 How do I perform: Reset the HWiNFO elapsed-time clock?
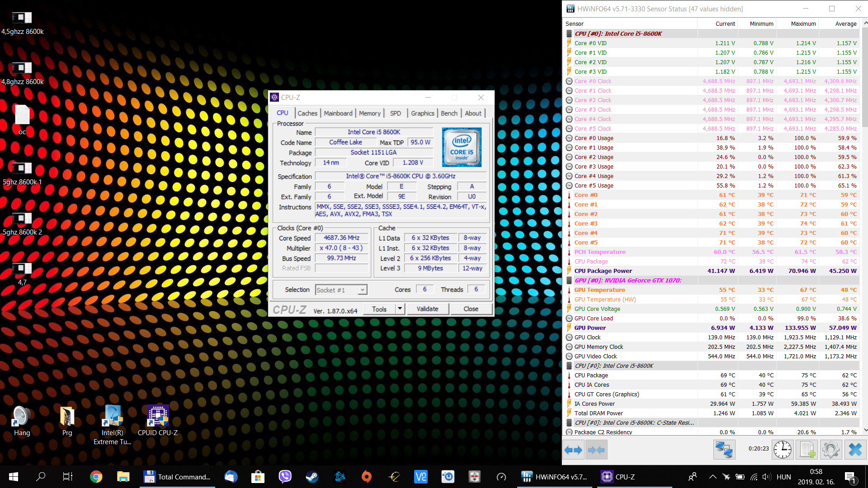tap(783, 450)
